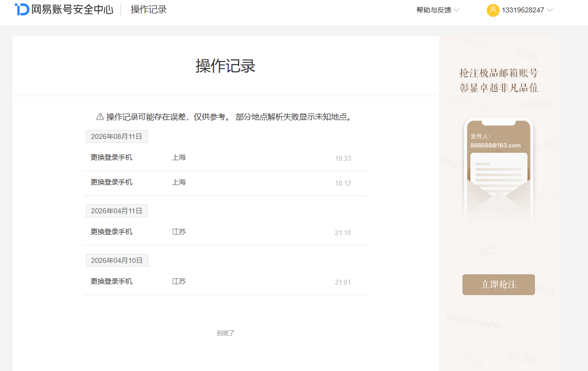Click the time value 19:33
The height and width of the screenshot is (371, 588).
343,159
